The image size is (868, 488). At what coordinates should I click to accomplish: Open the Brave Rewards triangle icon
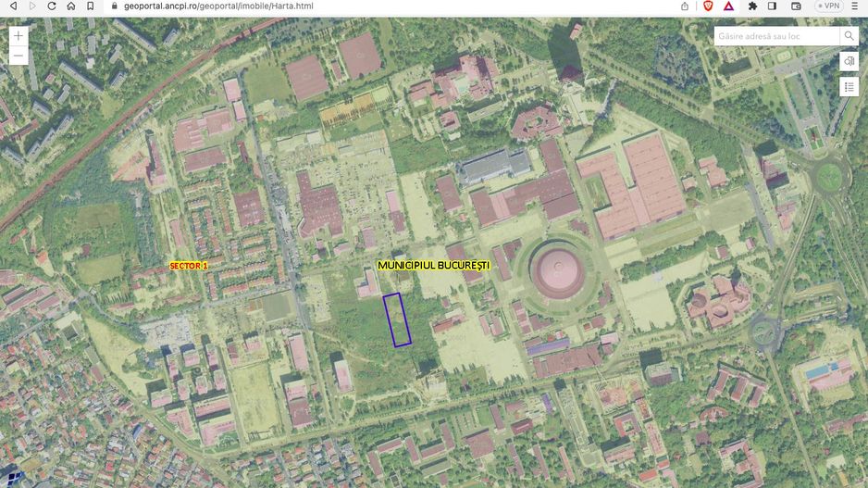coord(729,6)
